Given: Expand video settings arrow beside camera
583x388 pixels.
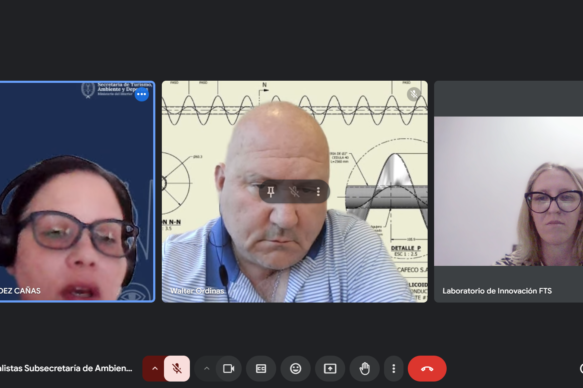Looking at the screenshot, I should (x=206, y=368).
